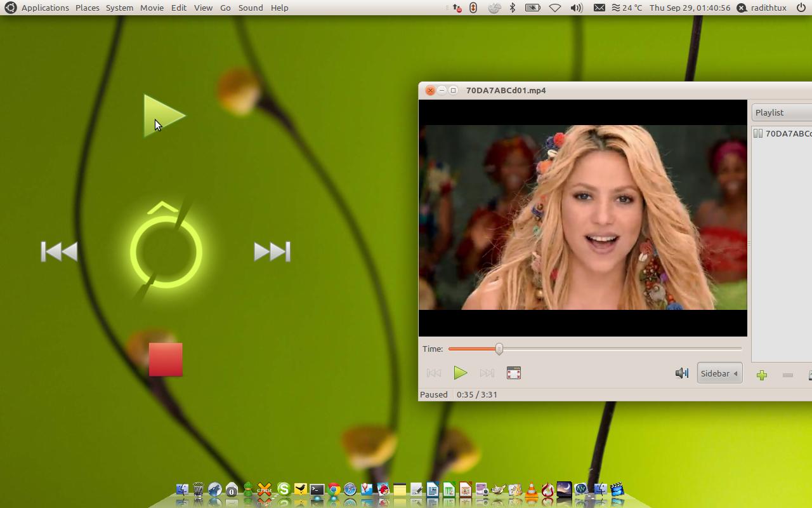Click the 24 °C weather indicator

(627, 8)
